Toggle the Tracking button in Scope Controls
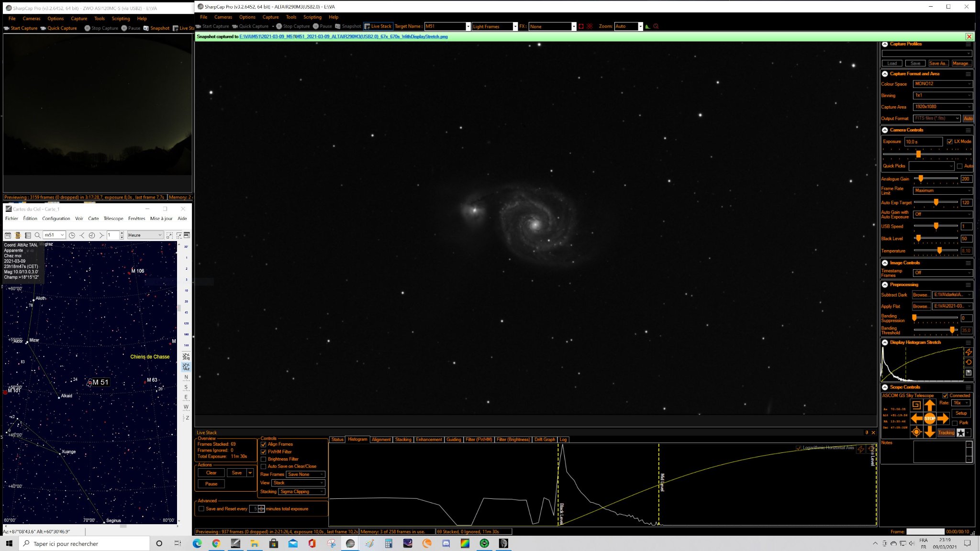 click(x=946, y=432)
